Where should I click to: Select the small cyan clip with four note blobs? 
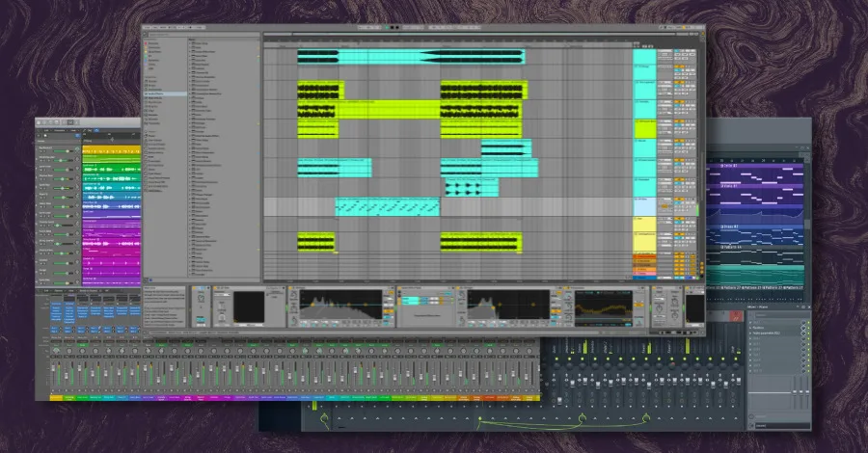pyautogui.click(x=472, y=188)
